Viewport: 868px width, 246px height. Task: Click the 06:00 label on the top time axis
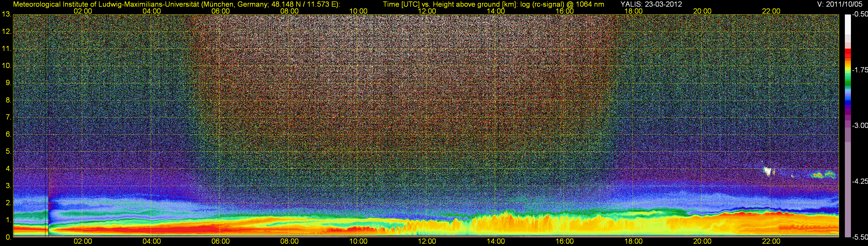click(220, 11)
